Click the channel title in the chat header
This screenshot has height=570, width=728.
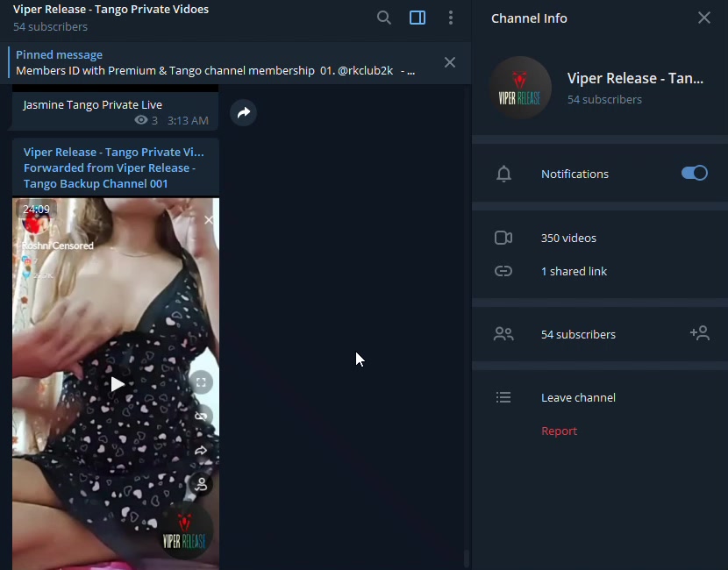click(111, 10)
